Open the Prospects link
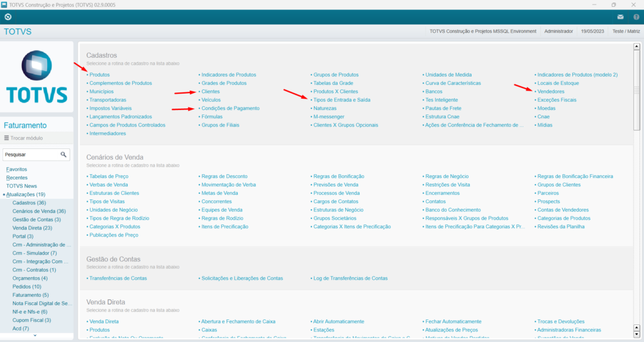The height and width of the screenshot is (342, 644). [x=548, y=202]
